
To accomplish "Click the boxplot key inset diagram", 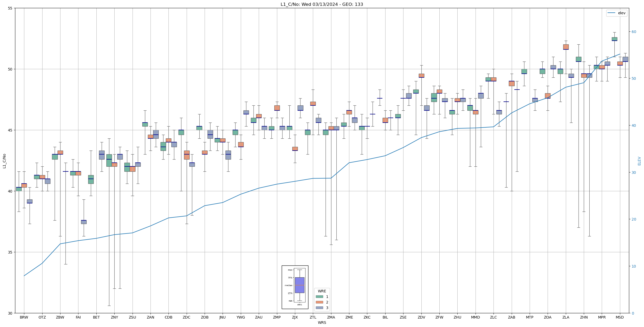I will click(295, 287).
